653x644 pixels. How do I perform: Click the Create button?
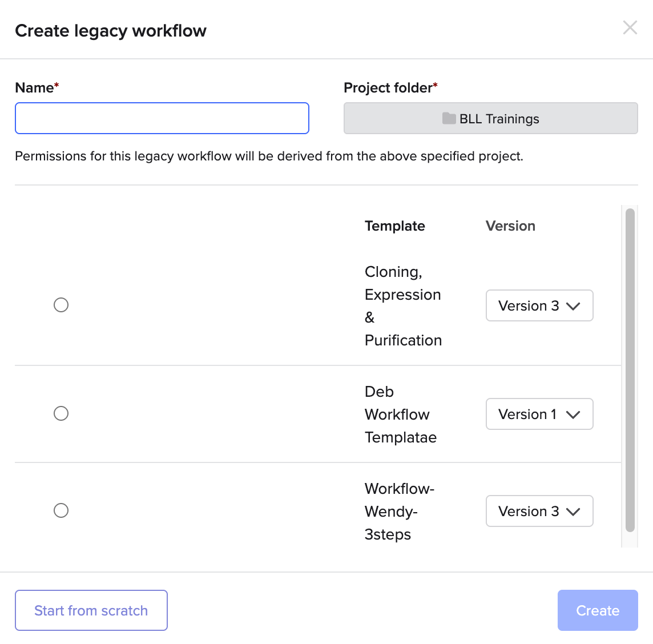(x=597, y=610)
